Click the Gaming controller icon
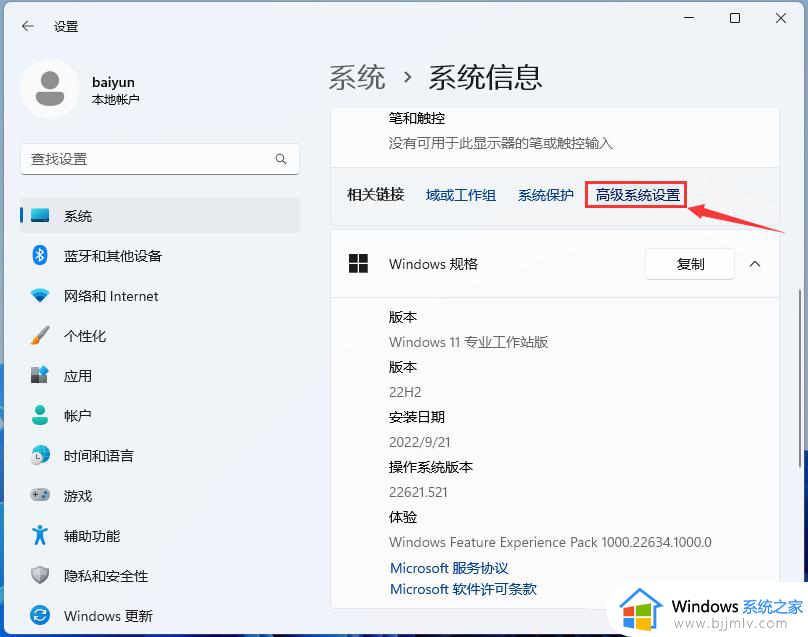 (40, 495)
